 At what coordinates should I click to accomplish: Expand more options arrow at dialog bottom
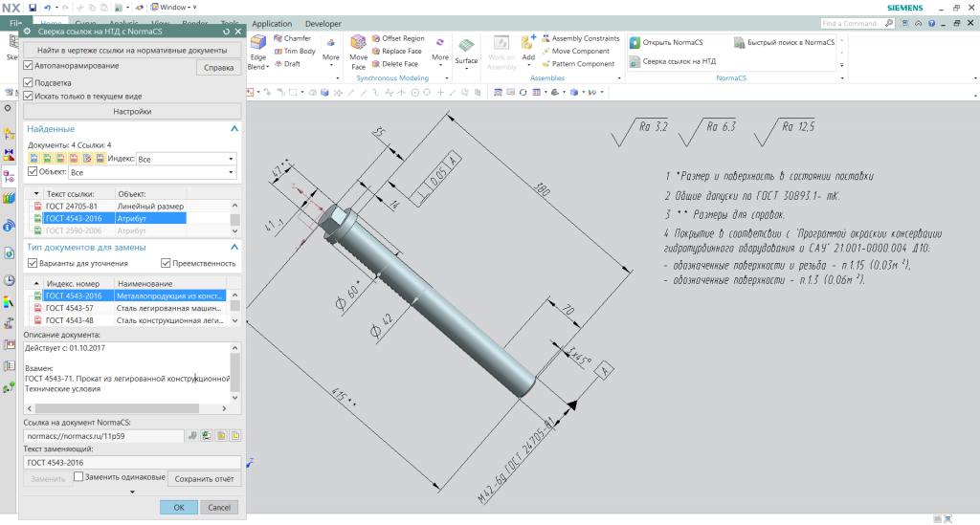[x=132, y=492]
